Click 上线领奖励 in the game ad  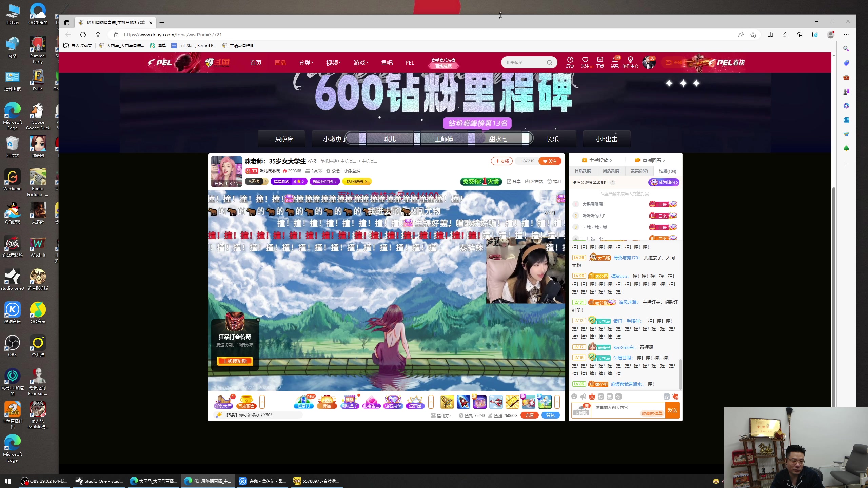coord(235,361)
